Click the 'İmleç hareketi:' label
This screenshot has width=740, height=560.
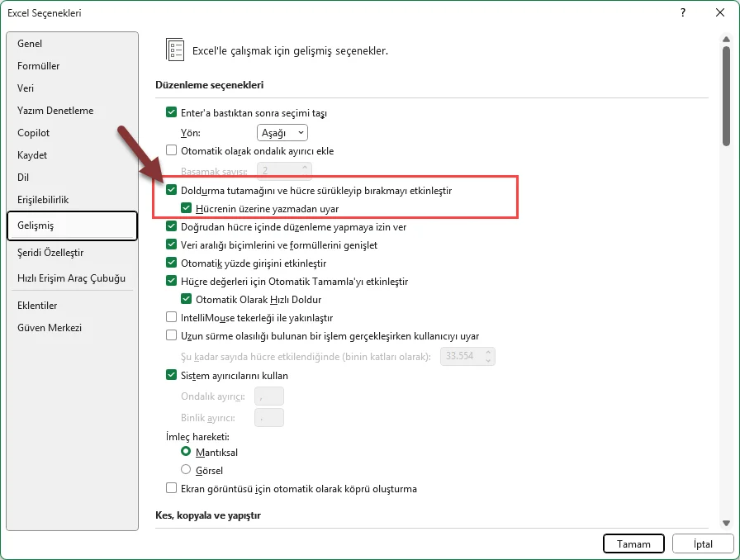pos(197,437)
